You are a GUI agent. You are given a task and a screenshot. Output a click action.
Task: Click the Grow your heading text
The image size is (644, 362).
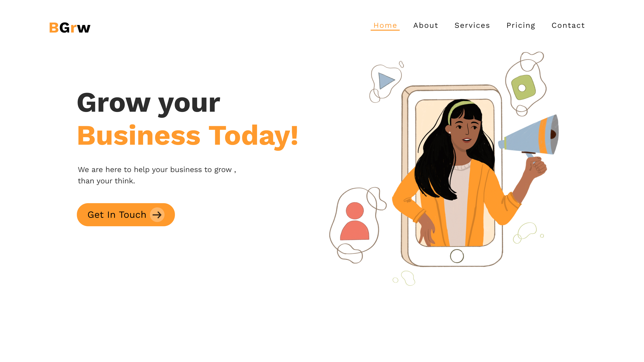149,103
